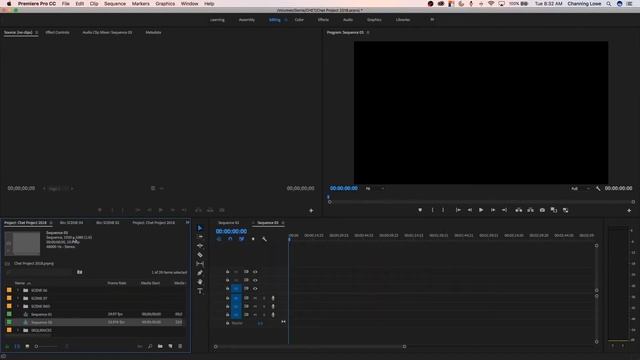The image size is (640, 360).
Task: Click Mark In in Program monitor
Action: 433,210
